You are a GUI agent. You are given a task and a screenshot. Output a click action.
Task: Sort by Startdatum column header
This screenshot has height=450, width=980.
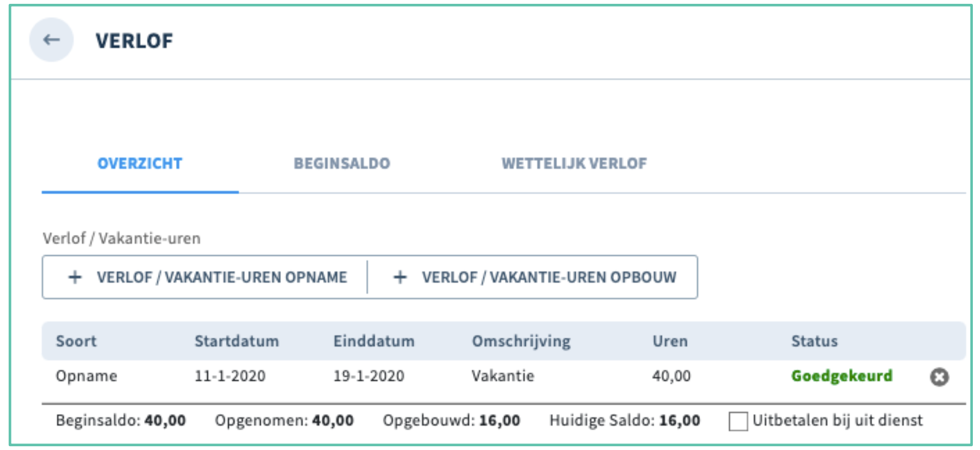coord(236,341)
